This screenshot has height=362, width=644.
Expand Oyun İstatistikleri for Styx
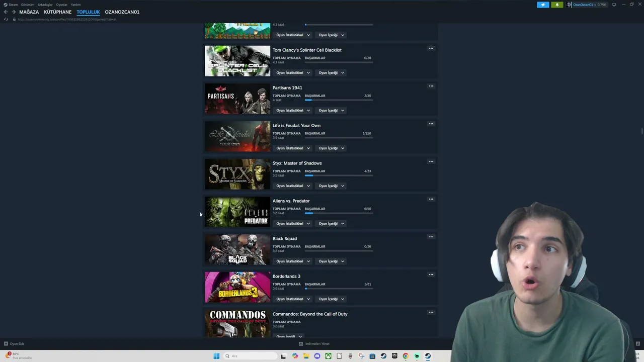(x=293, y=186)
